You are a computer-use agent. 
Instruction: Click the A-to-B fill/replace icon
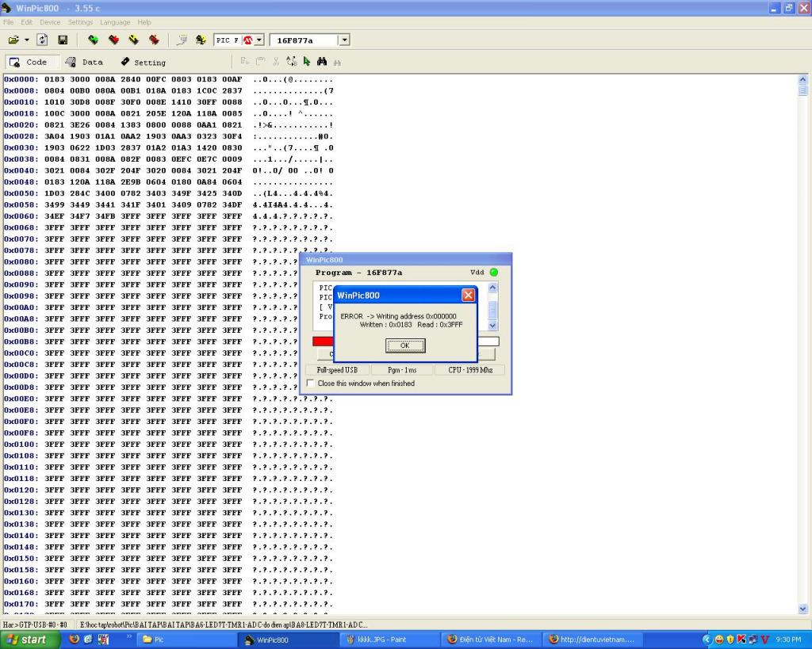pyautogui.click(x=292, y=62)
